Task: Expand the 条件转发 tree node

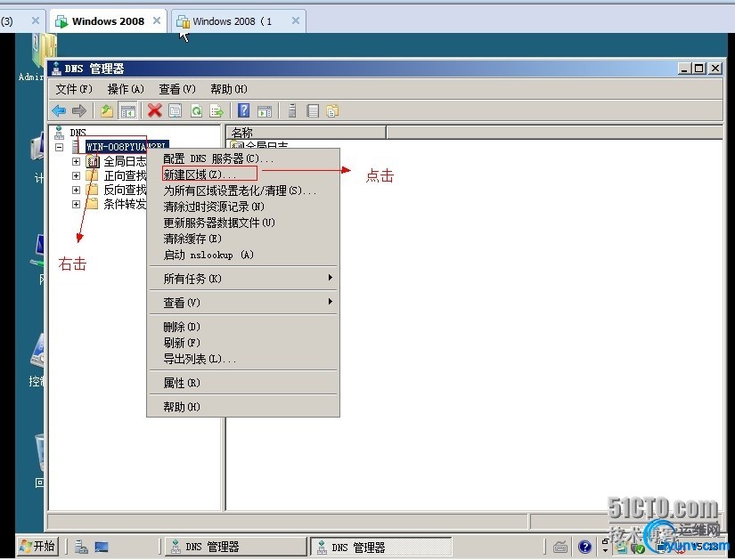Action: tap(76, 204)
